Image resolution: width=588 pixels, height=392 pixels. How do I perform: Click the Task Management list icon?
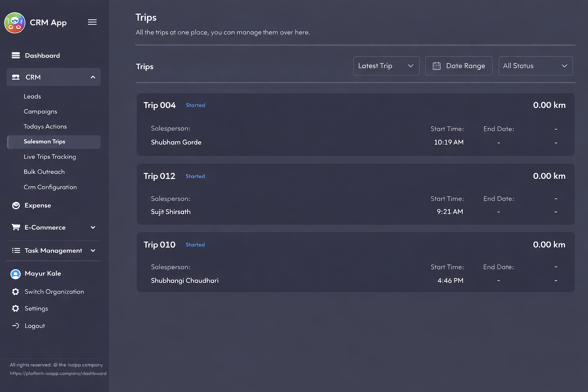[16, 251]
